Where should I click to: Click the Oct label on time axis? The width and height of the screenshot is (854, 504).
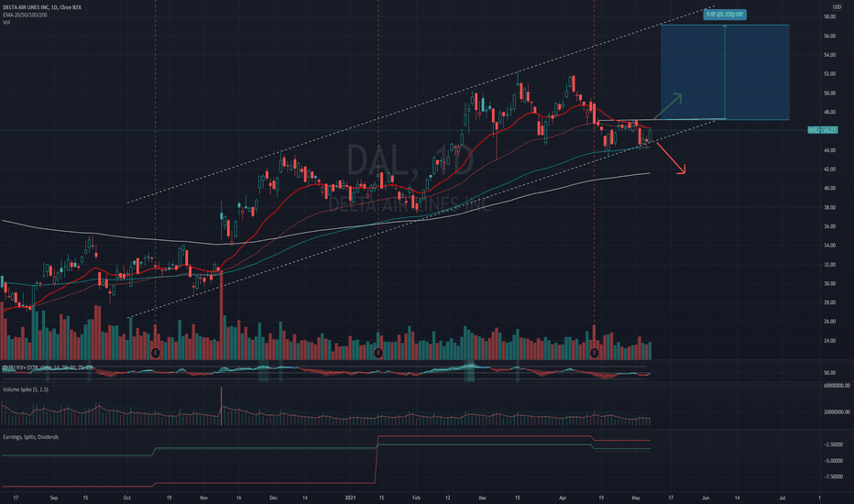[x=126, y=498]
